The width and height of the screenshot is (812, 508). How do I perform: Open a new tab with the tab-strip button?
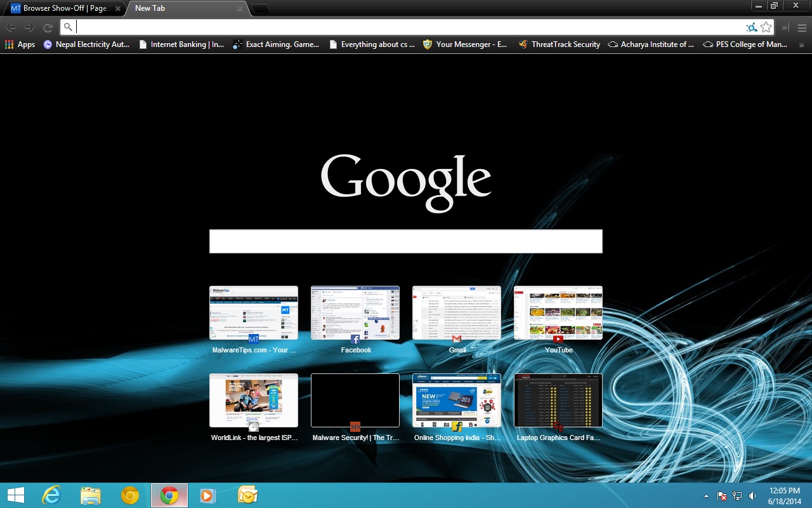click(260, 9)
